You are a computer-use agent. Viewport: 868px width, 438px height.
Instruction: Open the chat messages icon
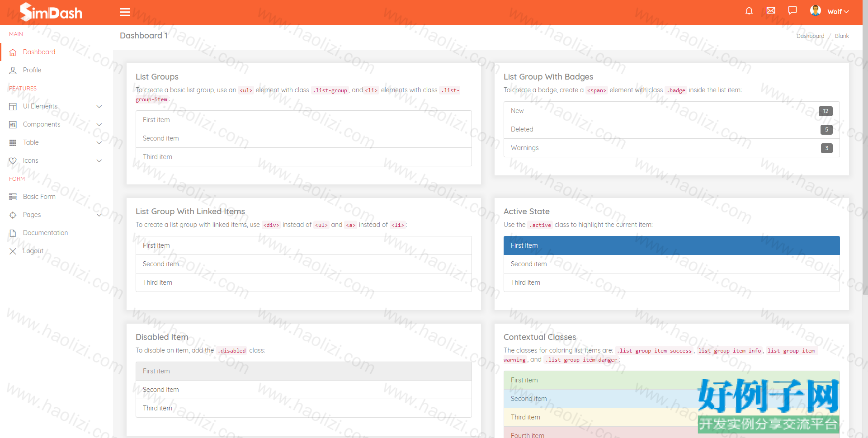(793, 10)
